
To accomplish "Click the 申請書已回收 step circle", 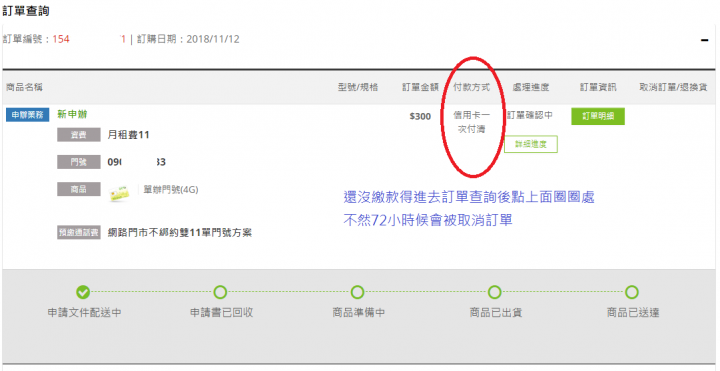I will 220,292.
